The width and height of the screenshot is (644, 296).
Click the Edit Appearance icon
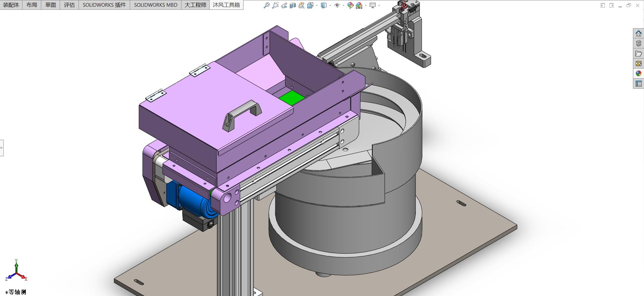tap(351, 5)
